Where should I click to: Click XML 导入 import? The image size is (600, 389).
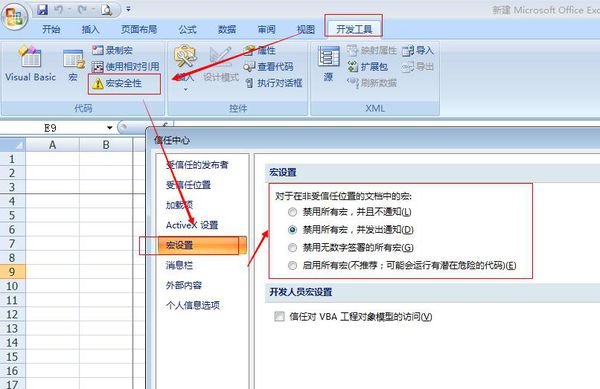418,50
